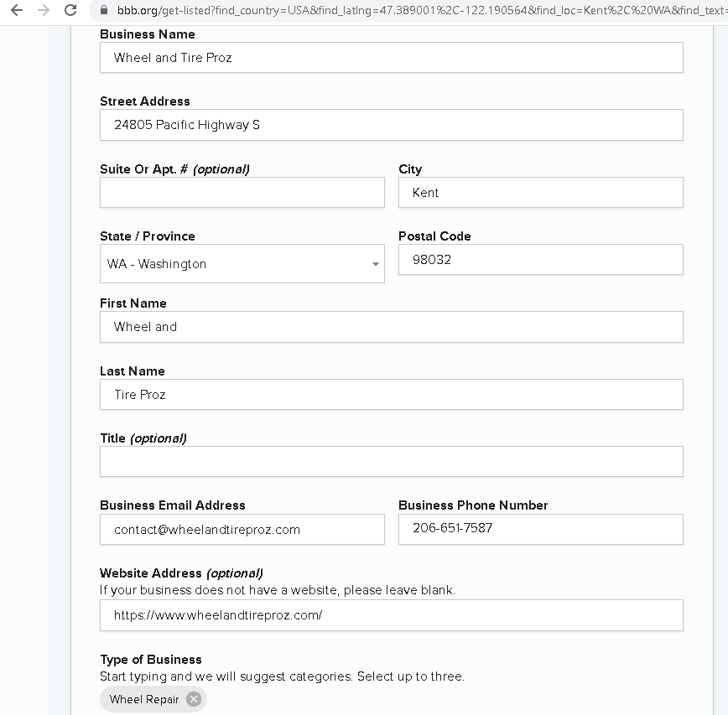
Task: Edit the City field containing Kent
Action: tap(541, 192)
